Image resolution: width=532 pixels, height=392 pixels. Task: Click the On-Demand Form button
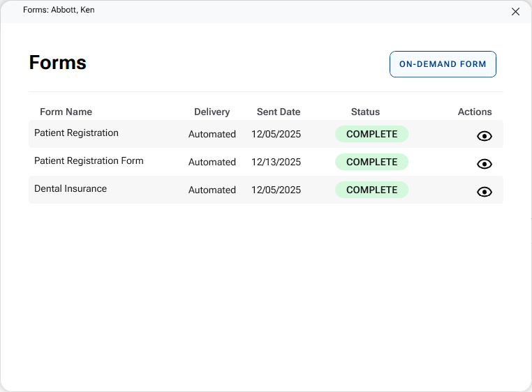[443, 64]
